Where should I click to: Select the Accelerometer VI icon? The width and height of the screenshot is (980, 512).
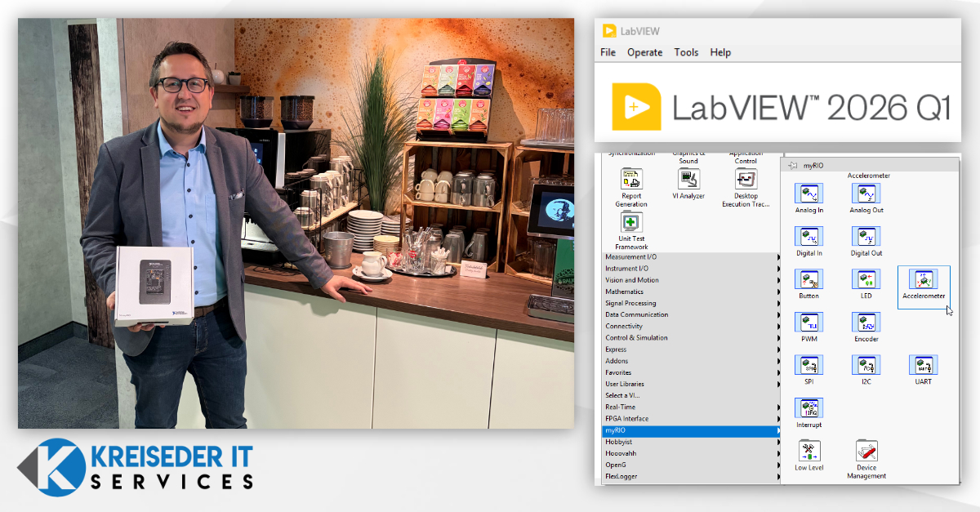[923, 280]
